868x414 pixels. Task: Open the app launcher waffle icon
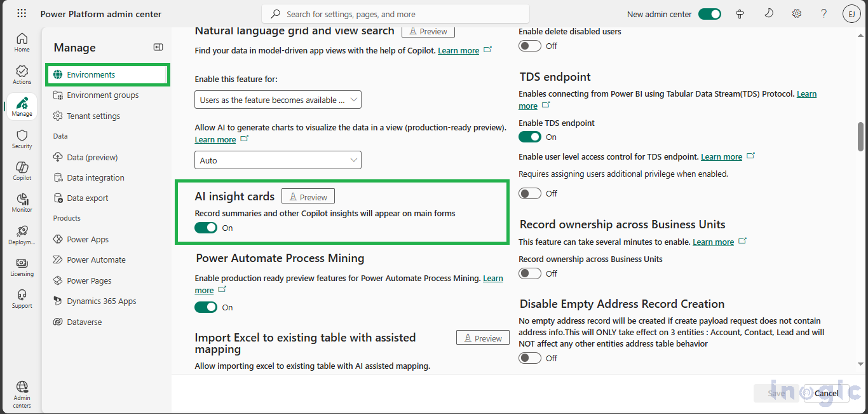tap(22, 14)
